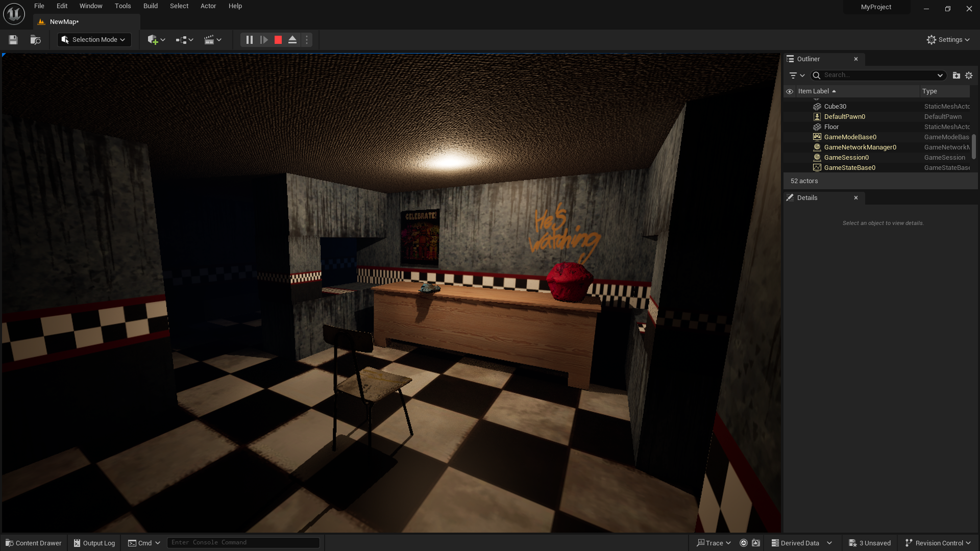This screenshot has width=980, height=551.
Task: Select GameStateBase0 in the Outliner
Action: click(877, 168)
